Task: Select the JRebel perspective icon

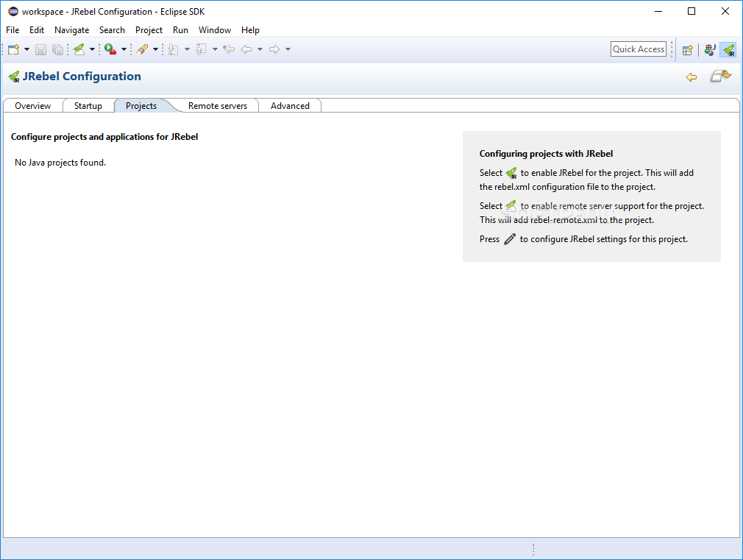Action: coord(728,50)
